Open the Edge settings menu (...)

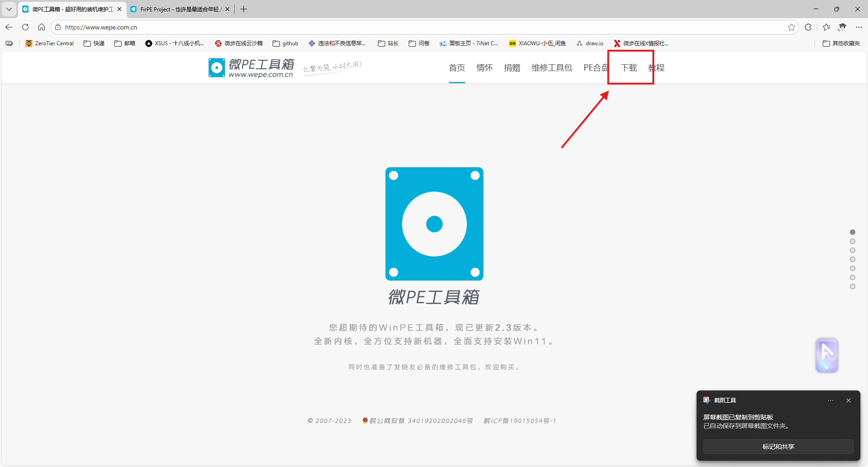click(x=859, y=27)
